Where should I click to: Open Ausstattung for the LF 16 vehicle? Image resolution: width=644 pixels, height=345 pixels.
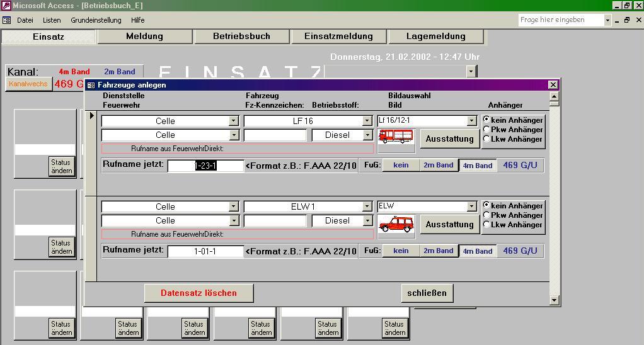449,139
